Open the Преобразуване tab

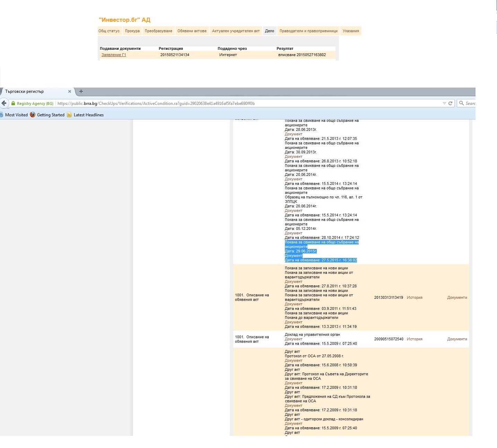(x=158, y=31)
